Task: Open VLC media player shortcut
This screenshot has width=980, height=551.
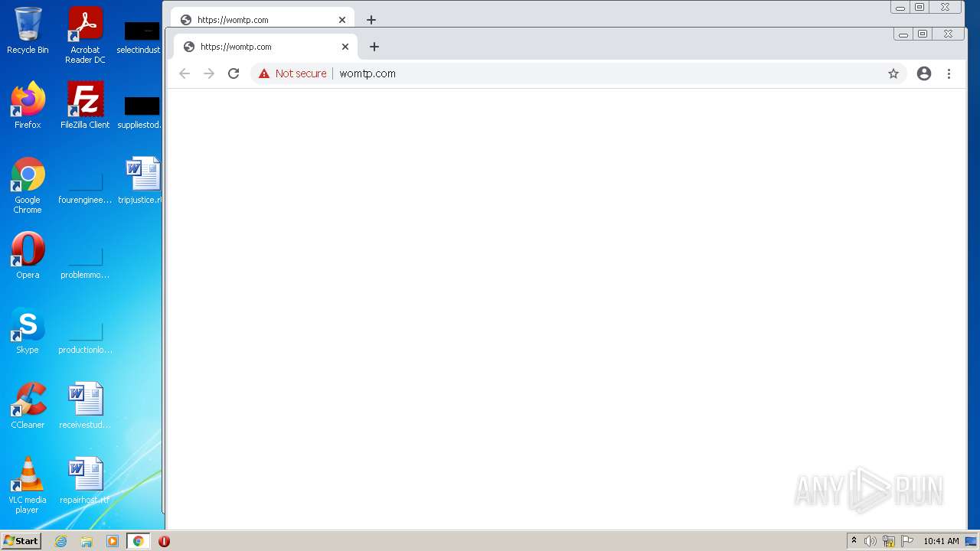Action: [x=28, y=485]
